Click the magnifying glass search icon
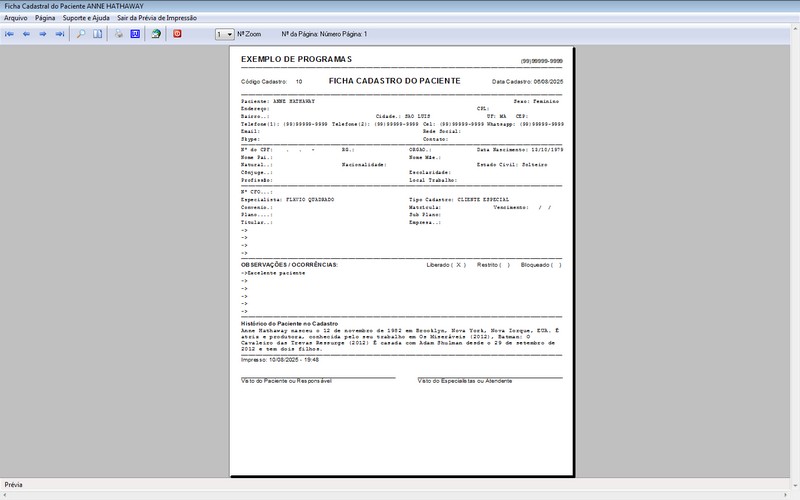 (81, 34)
